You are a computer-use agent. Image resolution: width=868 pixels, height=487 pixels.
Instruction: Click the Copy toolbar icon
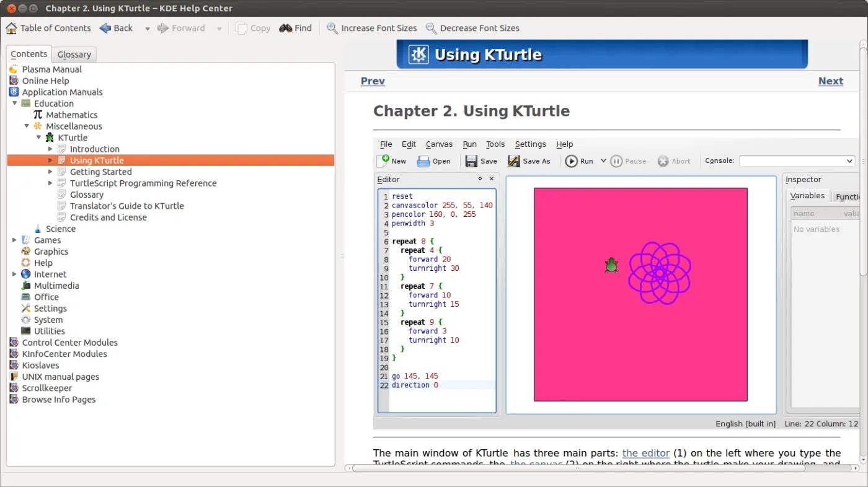241,28
